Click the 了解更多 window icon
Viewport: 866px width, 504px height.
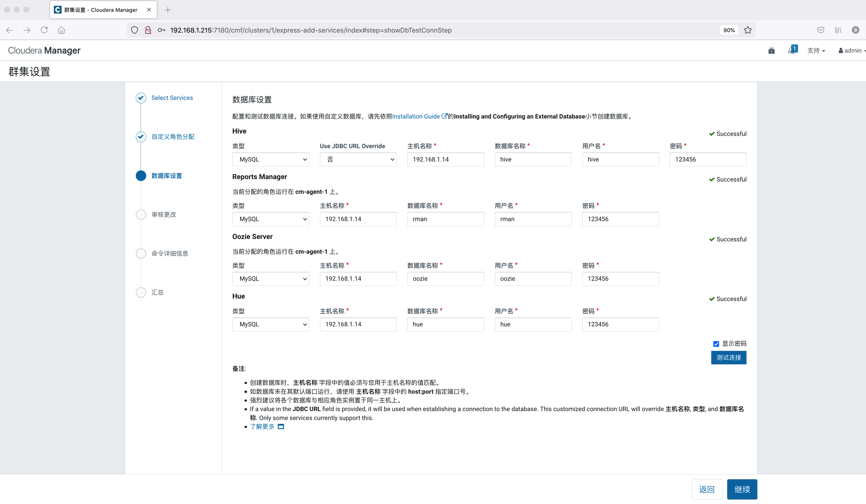pyautogui.click(x=281, y=427)
